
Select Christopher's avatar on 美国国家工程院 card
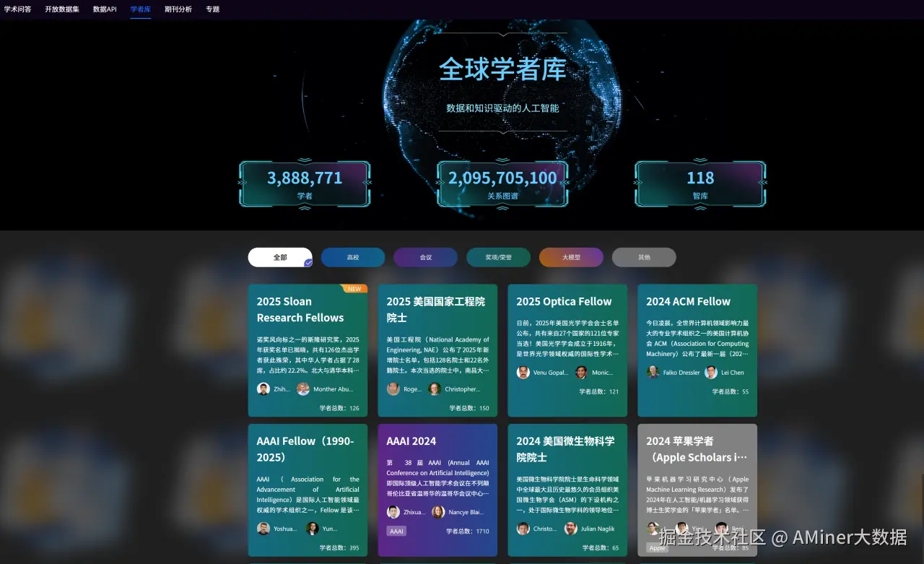coord(433,389)
